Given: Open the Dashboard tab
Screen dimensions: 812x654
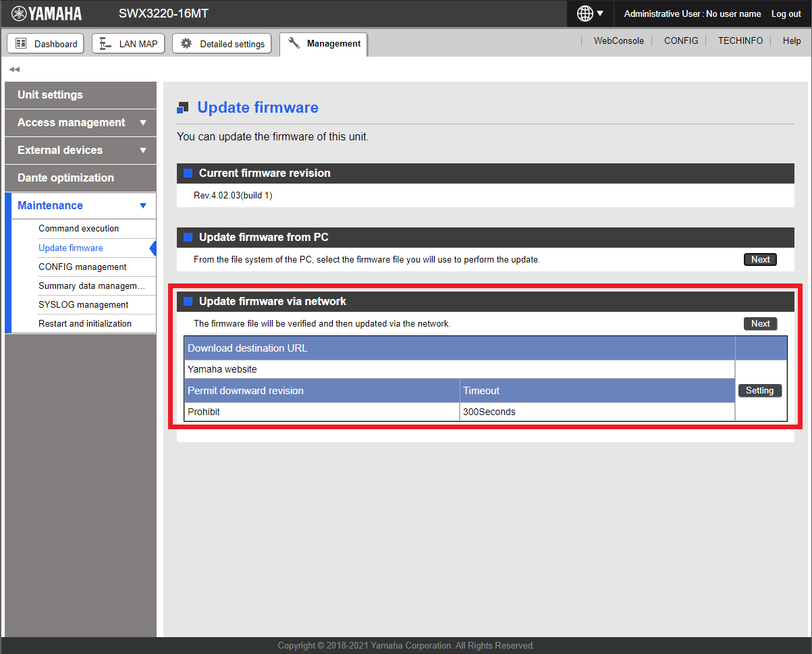Looking at the screenshot, I should (x=46, y=44).
